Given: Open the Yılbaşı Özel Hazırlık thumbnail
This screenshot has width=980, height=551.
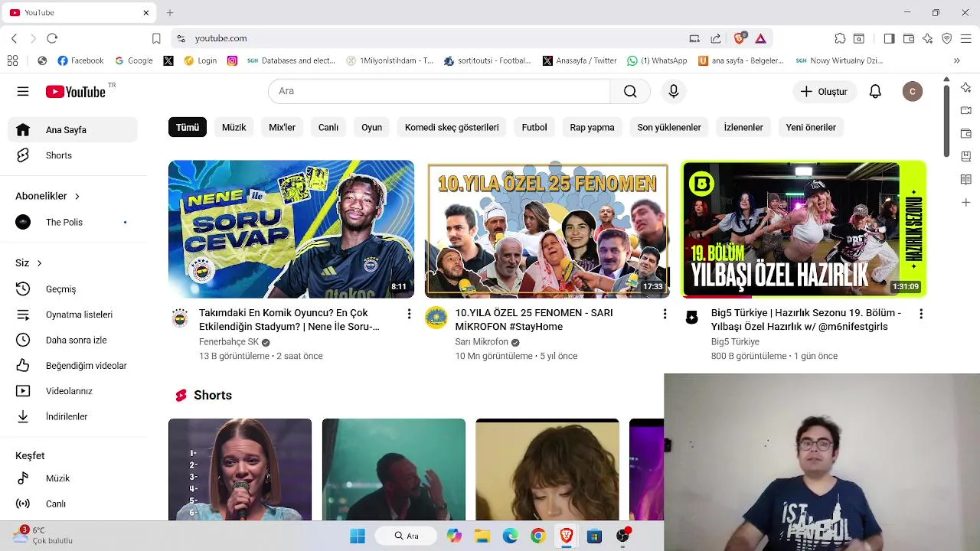Looking at the screenshot, I should pyautogui.click(x=804, y=229).
